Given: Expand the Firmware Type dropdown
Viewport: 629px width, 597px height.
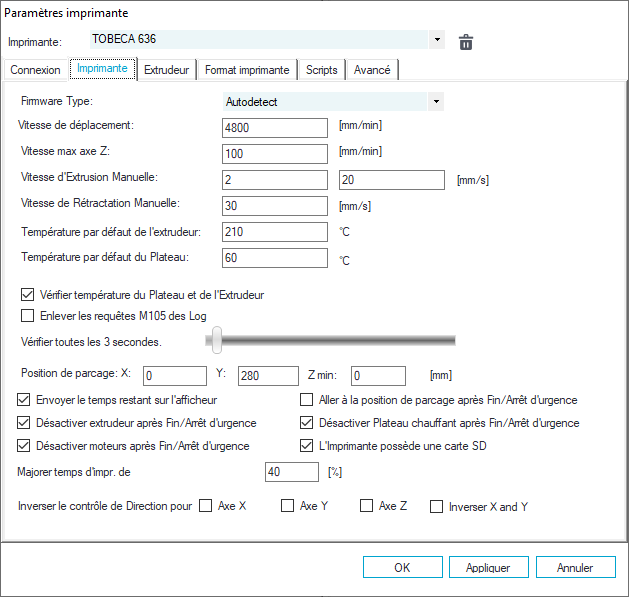Looking at the screenshot, I should 435,101.
